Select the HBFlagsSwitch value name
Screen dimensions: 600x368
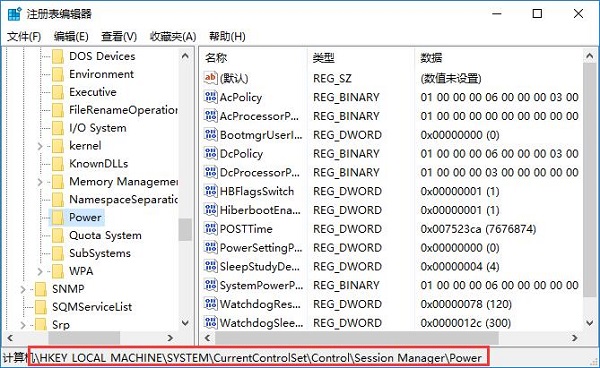(257, 191)
